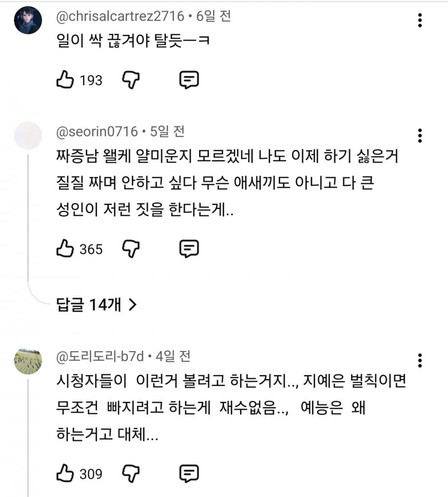The height and width of the screenshot is (497, 448).
Task: Open more options for seorin0716 comment
Action: click(x=420, y=135)
